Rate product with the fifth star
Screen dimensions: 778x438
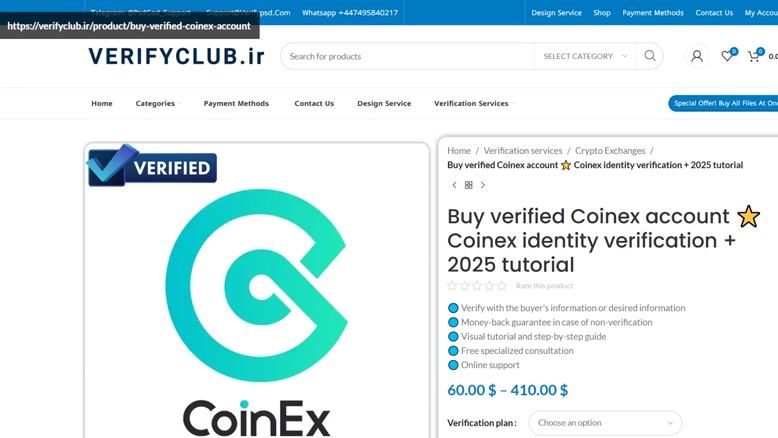(502, 286)
